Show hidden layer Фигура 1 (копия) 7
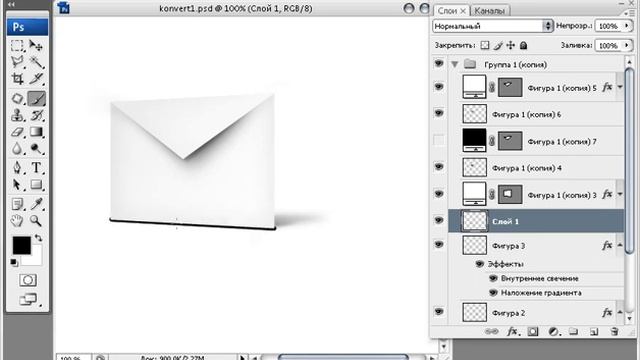 pyautogui.click(x=439, y=140)
